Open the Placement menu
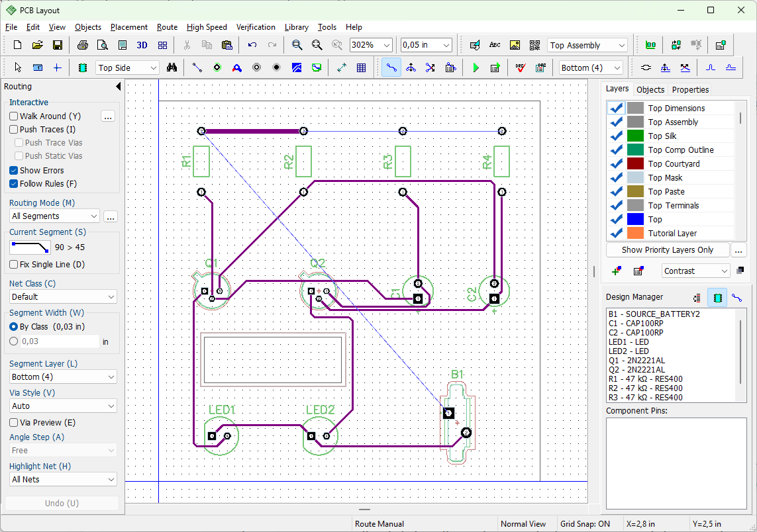The width and height of the screenshot is (757, 532). tap(129, 27)
